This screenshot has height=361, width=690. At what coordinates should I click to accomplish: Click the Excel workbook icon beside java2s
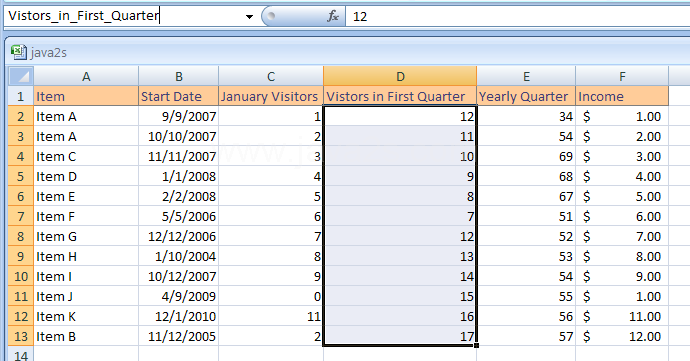(x=18, y=52)
